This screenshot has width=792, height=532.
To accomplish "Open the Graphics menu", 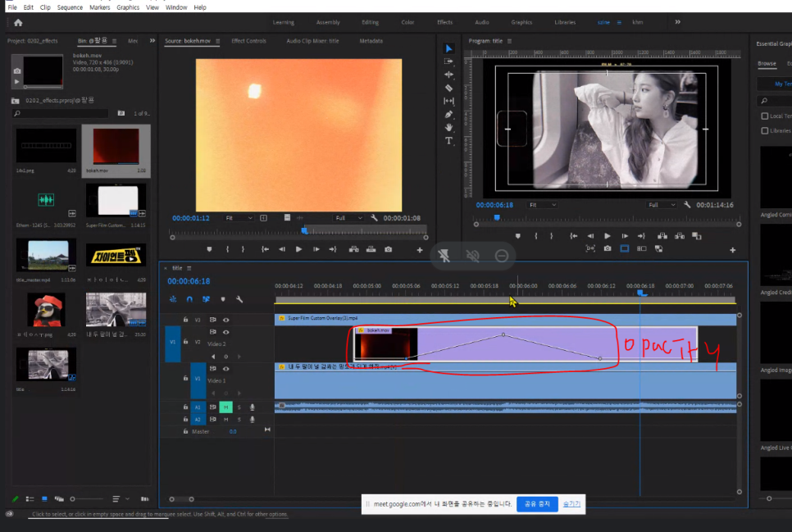I will click(128, 7).
